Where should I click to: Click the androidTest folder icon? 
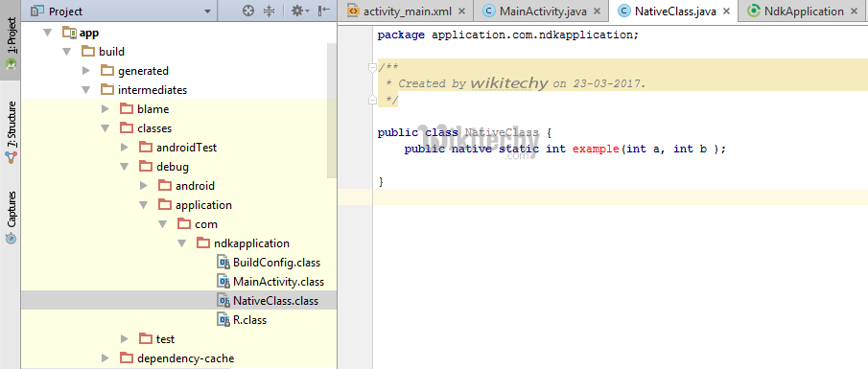(x=146, y=148)
